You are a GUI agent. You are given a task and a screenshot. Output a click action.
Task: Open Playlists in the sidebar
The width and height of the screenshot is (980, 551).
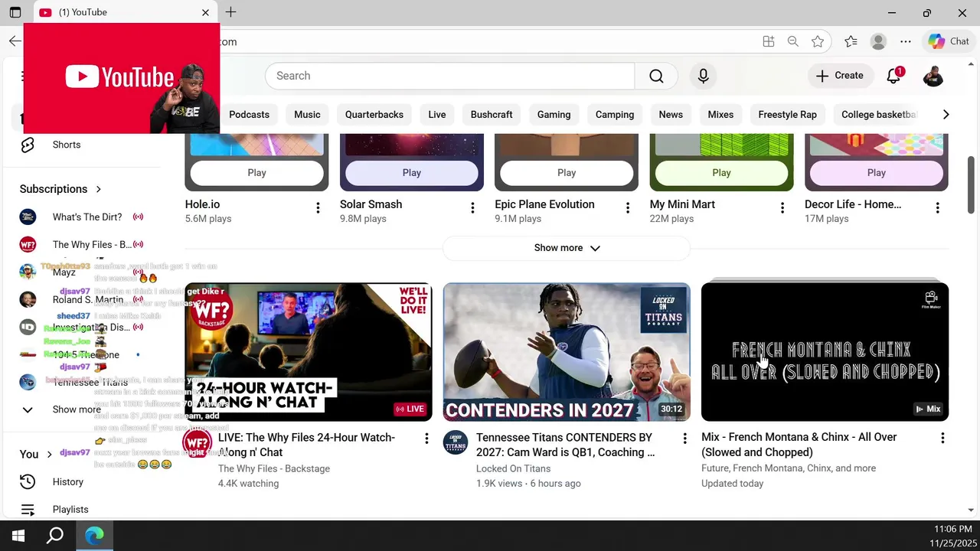point(70,510)
